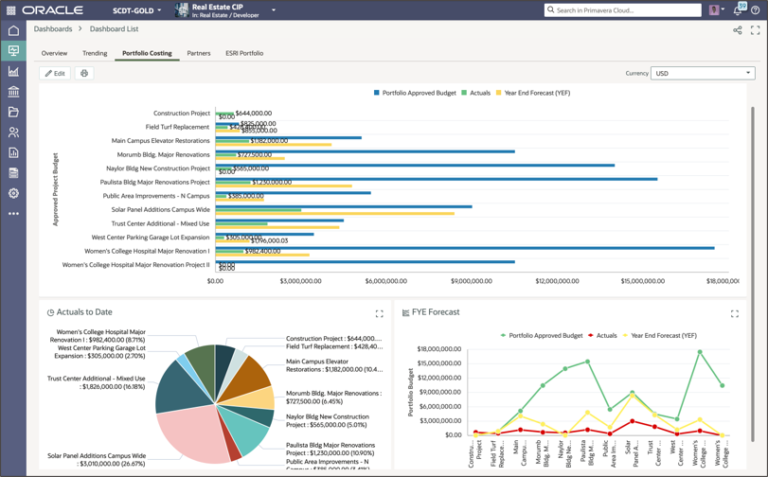Open the help question mark icon

[x=757, y=9]
